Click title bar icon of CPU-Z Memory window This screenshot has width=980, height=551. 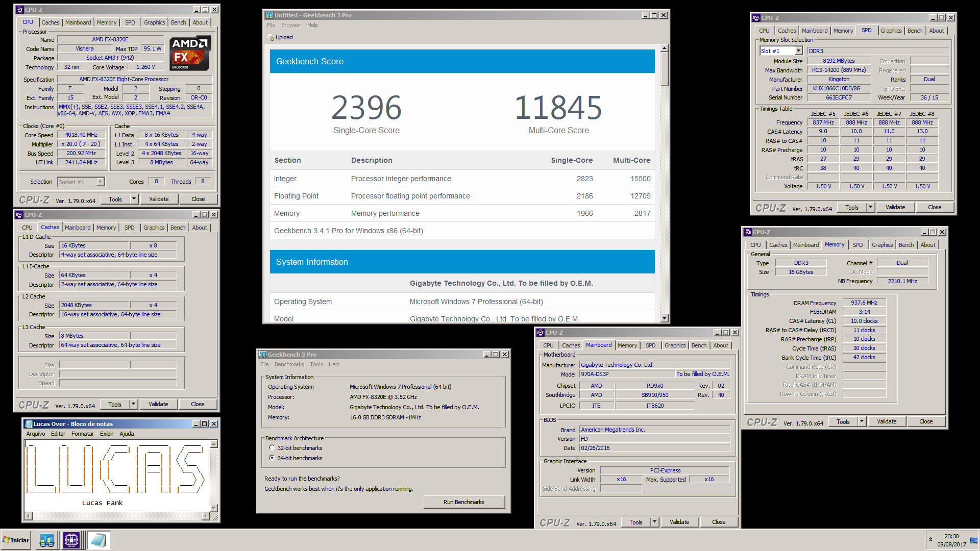(748, 232)
